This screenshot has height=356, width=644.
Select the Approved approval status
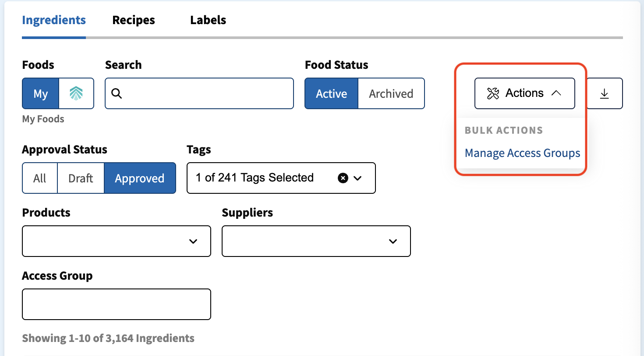(140, 178)
